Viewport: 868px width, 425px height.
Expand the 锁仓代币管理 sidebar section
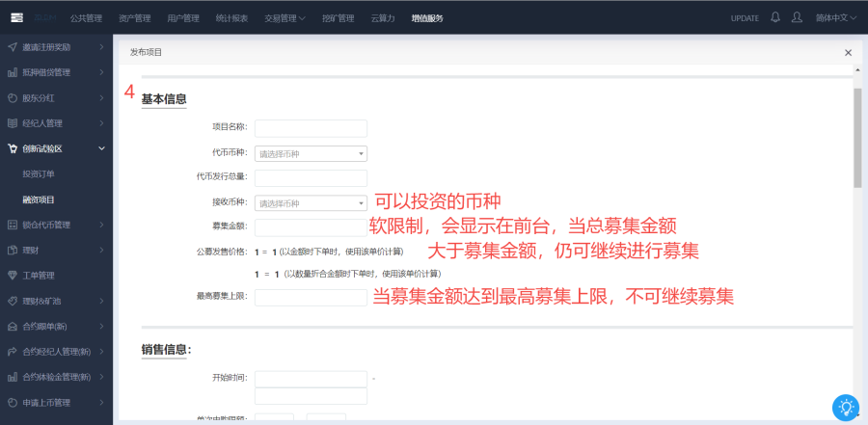pos(101,225)
